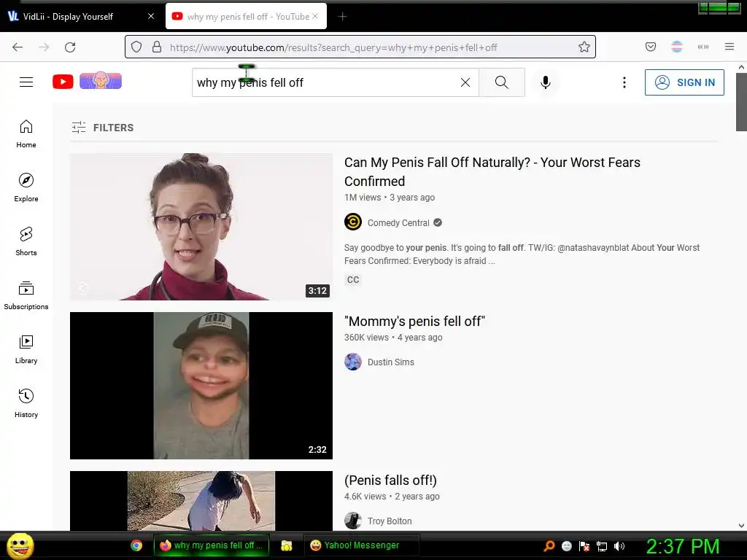Click the smiley Start button
The image size is (747, 560).
click(20, 545)
